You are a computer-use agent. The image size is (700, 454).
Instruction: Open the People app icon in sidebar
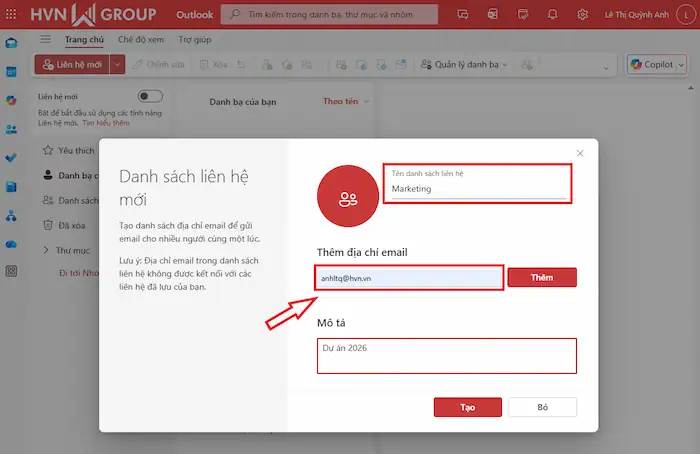pos(11,129)
